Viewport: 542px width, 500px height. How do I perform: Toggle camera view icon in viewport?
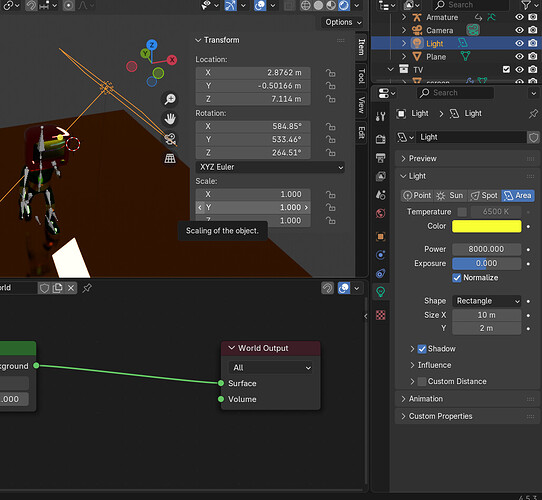tap(170, 139)
